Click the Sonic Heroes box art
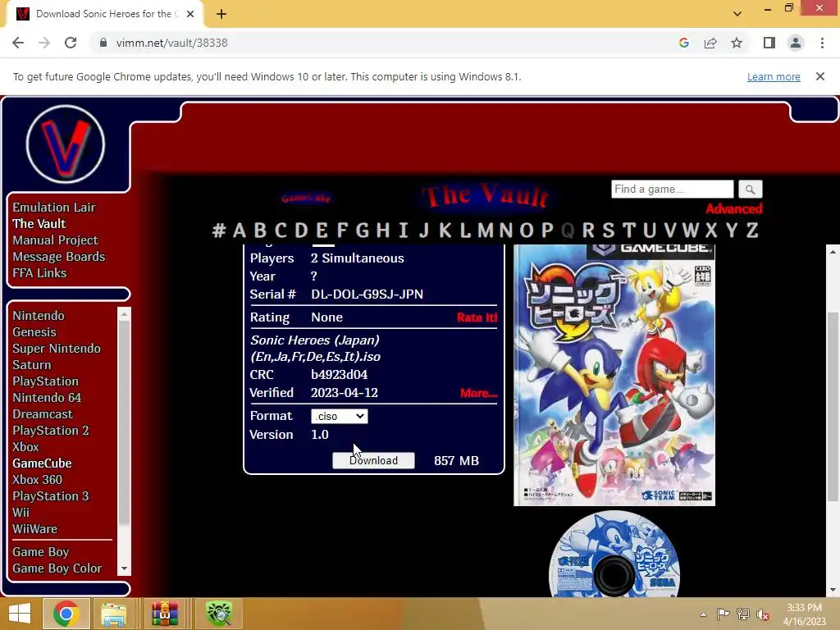 (x=614, y=375)
